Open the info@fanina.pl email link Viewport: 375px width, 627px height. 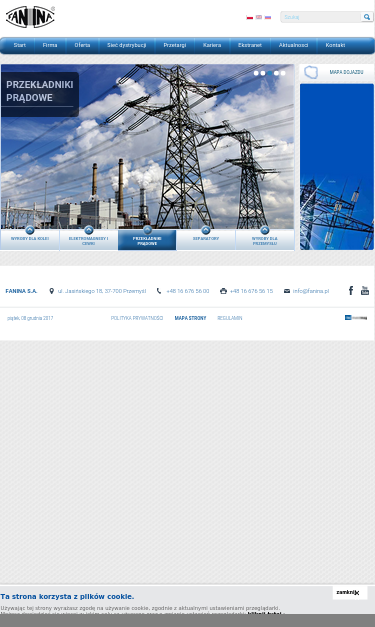pos(311,291)
